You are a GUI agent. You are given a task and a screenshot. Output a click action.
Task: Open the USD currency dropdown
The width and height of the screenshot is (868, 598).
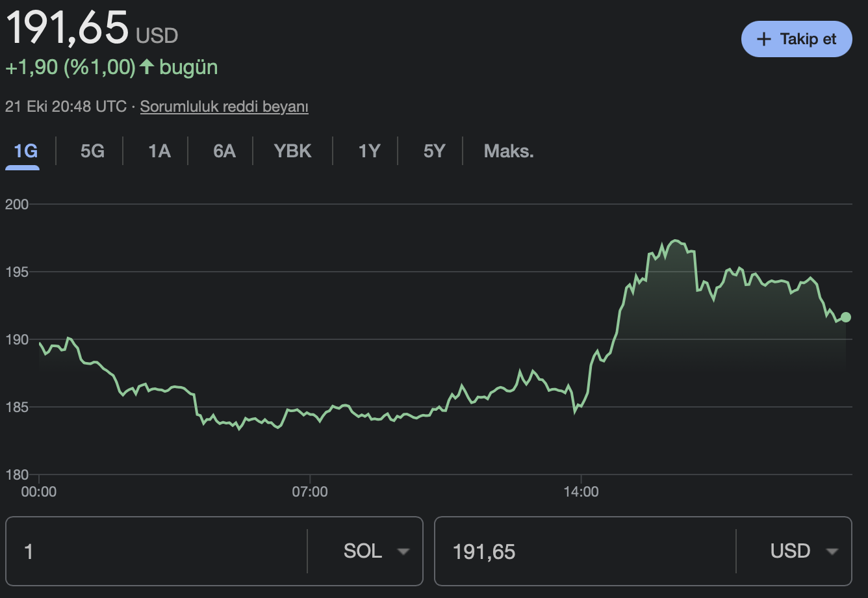click(x=803, y=551)
